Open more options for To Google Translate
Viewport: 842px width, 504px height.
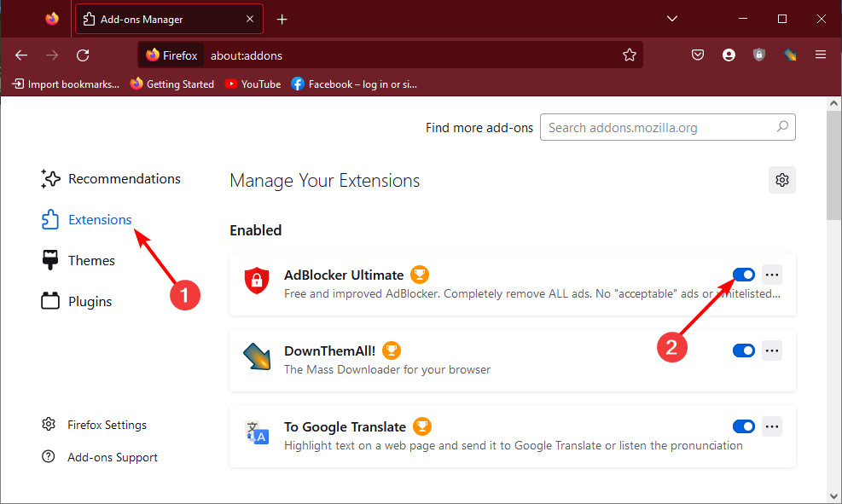[772, 426]
